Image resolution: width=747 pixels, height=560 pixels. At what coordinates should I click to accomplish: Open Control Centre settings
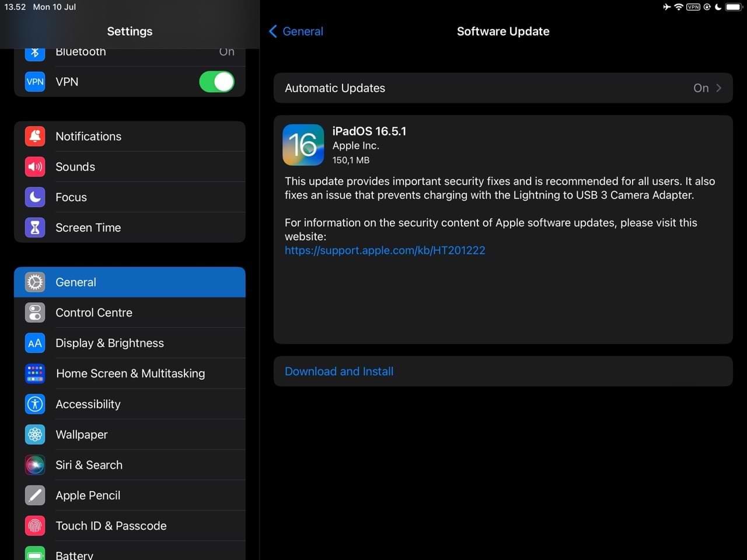[130, 313]
